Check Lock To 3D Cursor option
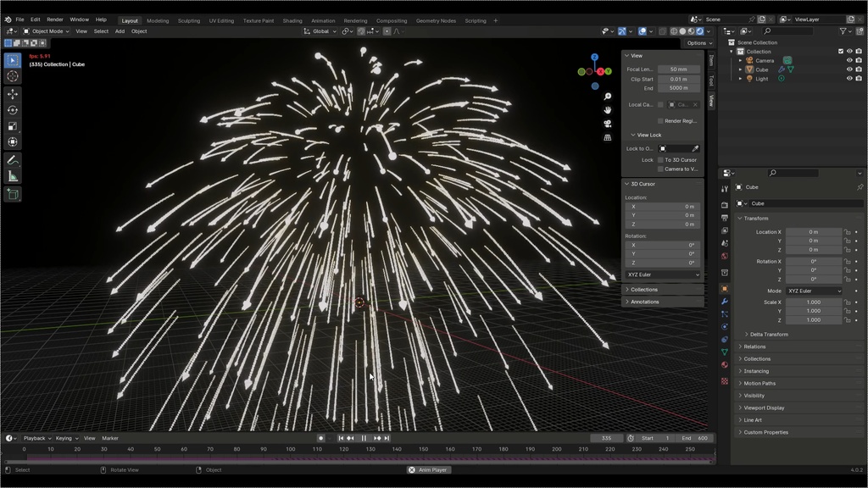Image resolution: width=868 pixels, height=488 pixels. pyautogui.click(x=660, y=160)
